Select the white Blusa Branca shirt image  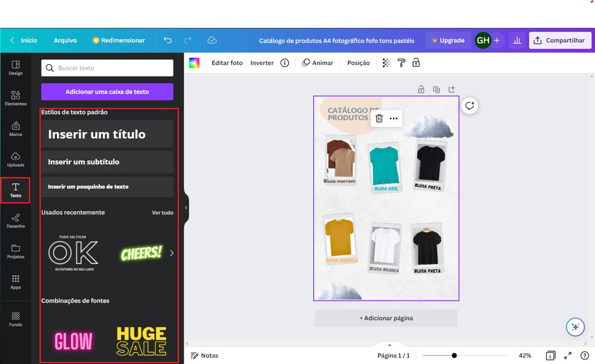(386, 245)
